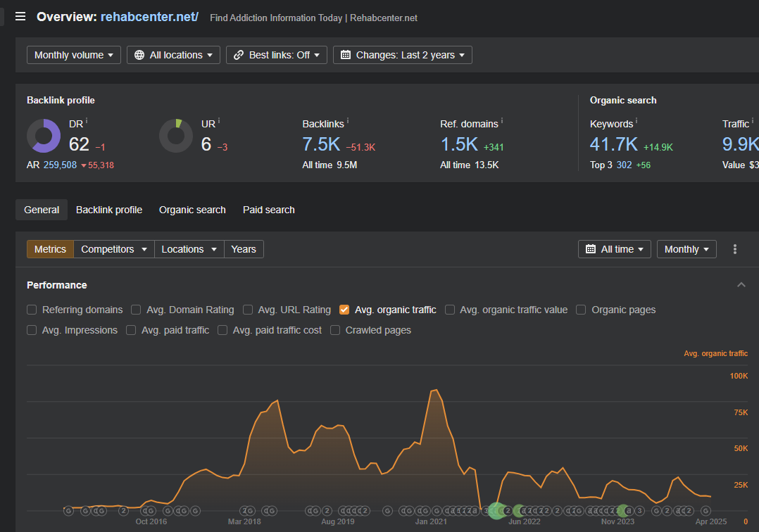Click the UR value 6
759x532 pixels.
206,144
